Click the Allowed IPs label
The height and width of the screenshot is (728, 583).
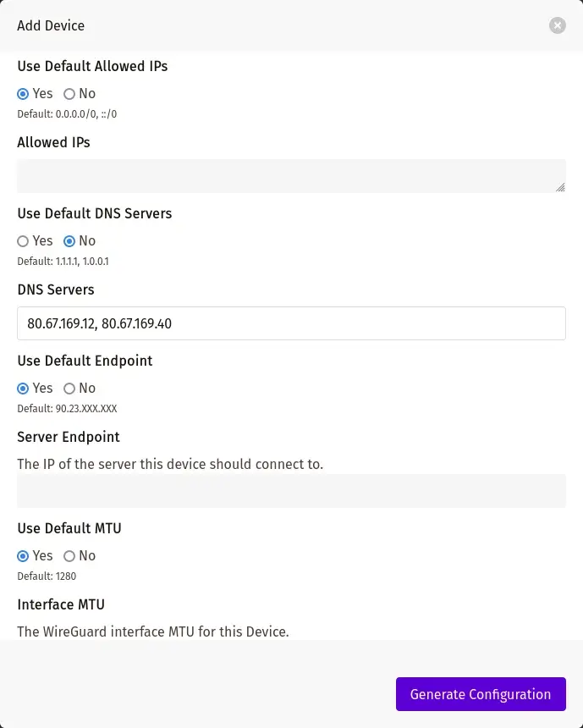pos(53,142)
